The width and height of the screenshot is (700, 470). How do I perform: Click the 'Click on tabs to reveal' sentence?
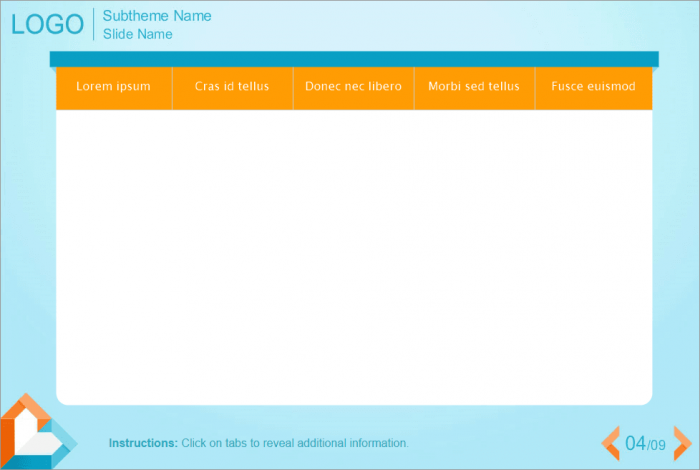pos(295,443)
